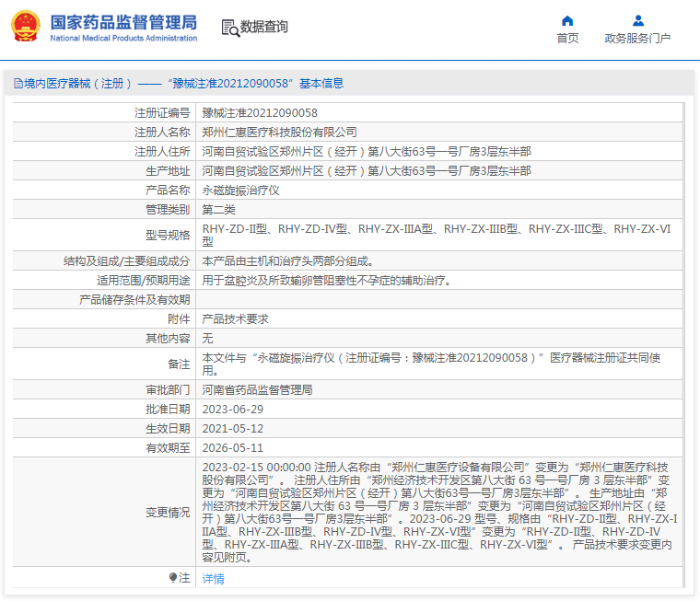Select product name 永磁旋振治疗仪

pyautogui.click(x=240, y=191)
